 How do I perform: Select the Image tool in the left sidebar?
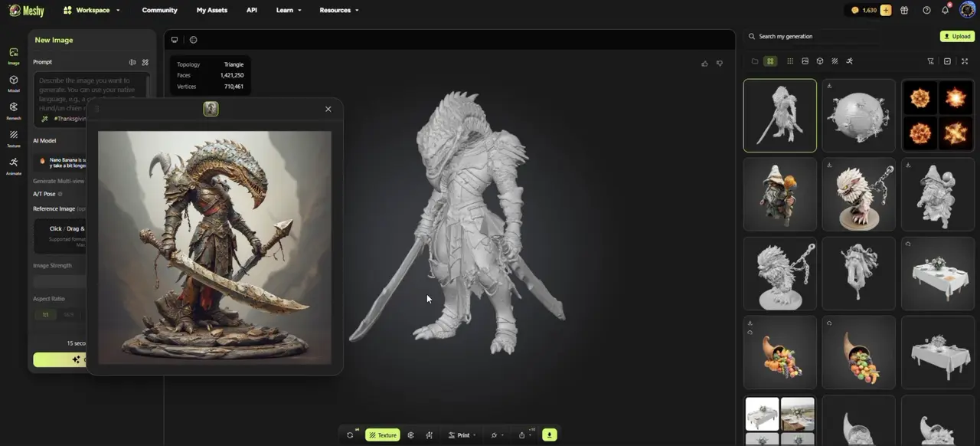(13, 52)
